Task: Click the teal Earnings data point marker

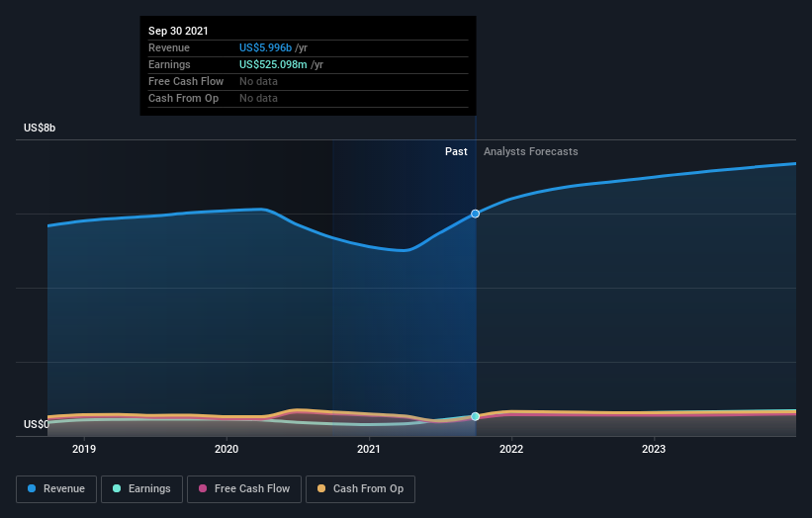Action: pos(475,416)
